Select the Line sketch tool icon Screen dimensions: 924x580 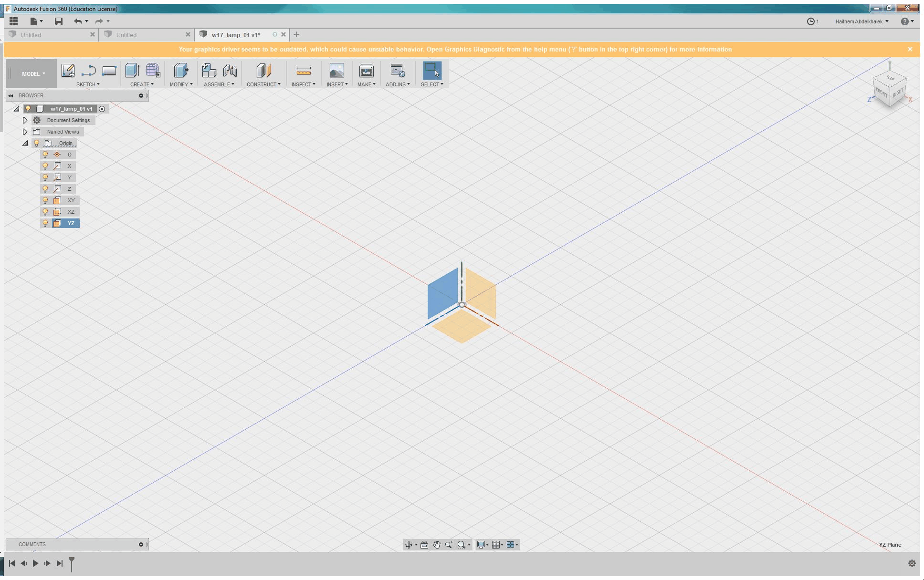coord(89,71)
